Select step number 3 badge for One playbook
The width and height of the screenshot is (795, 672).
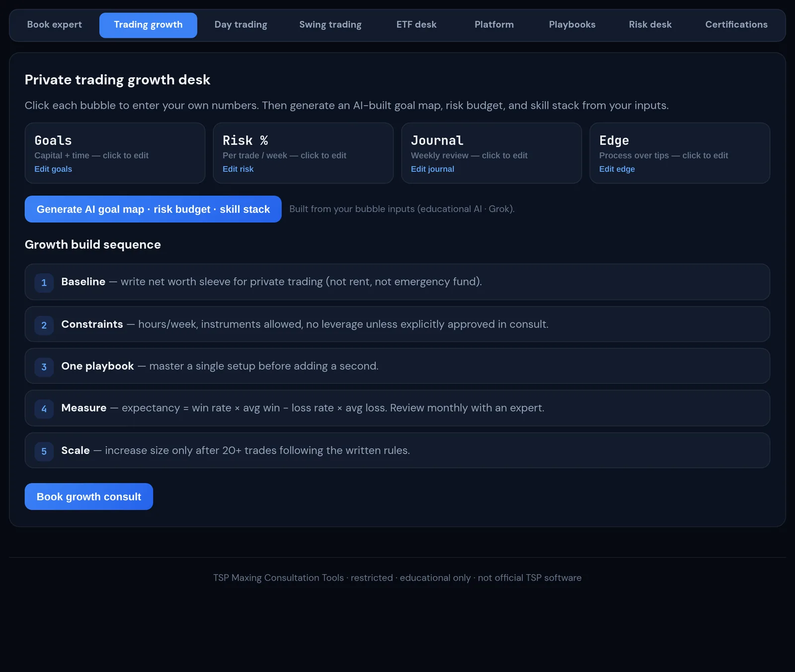coord(44,367)
